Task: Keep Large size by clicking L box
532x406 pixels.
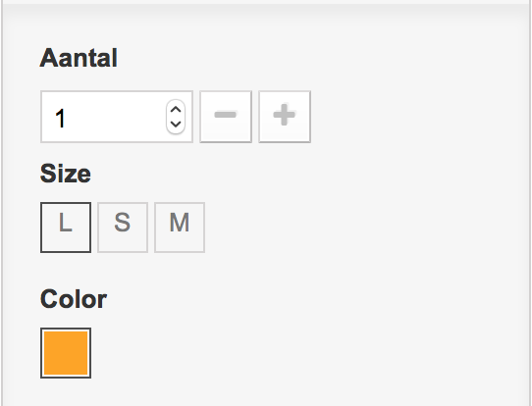Action: [66, 228]
